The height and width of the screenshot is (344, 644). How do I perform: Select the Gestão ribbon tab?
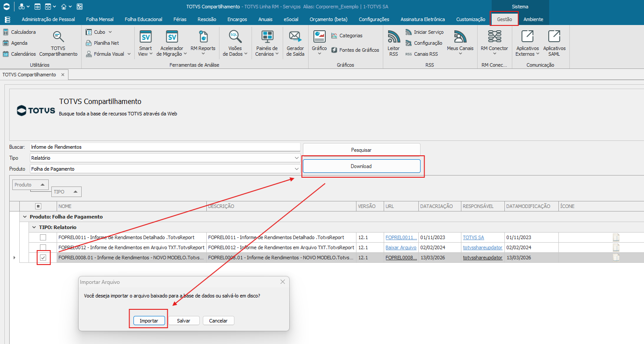click(504, 19)
